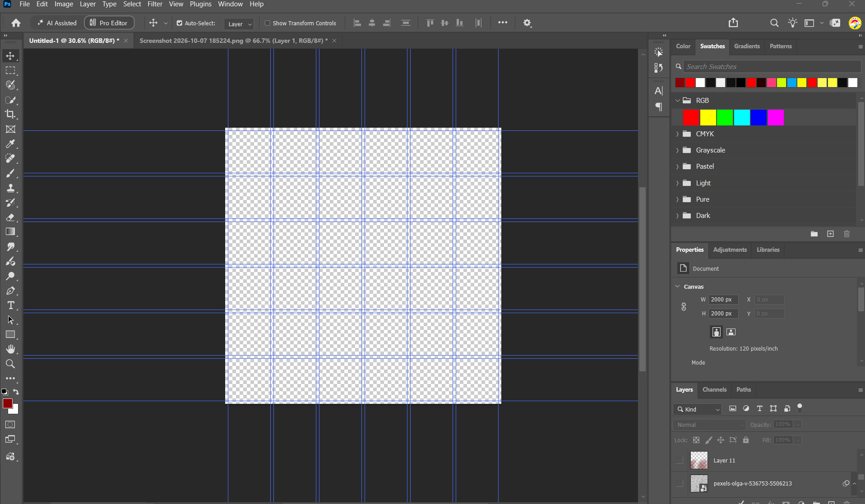Open the layer filter Kind dropdown
The image size is (865, 504).
698,409
